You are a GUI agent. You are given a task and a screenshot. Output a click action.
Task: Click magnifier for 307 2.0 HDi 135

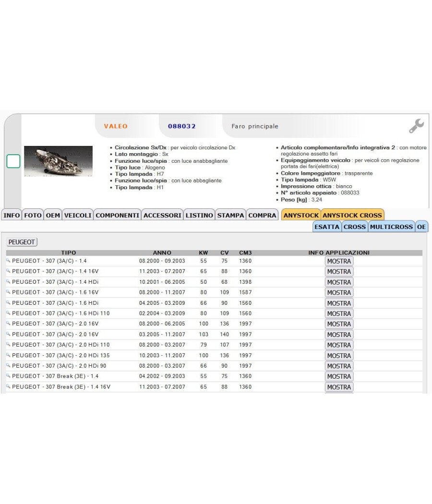pos(8,355)
